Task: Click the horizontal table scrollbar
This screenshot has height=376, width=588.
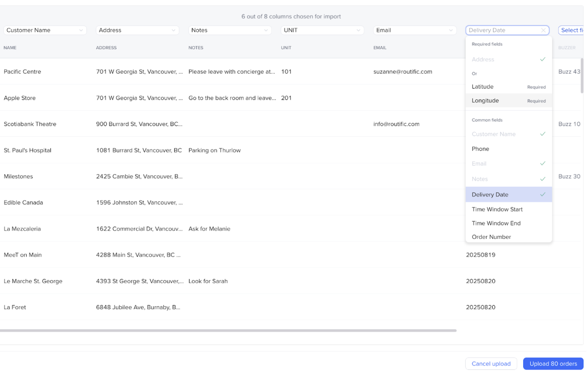Action: (x=228, y=330)
